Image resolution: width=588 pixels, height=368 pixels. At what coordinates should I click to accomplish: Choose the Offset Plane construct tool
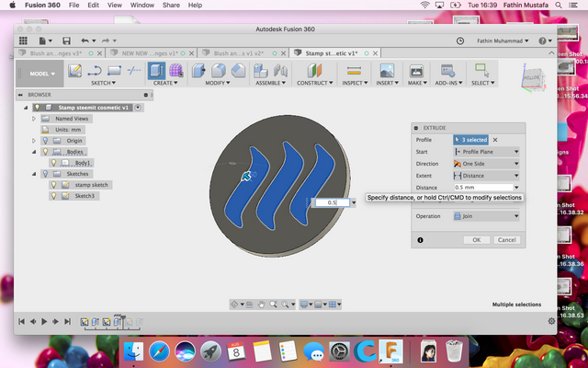pos(314,71)
